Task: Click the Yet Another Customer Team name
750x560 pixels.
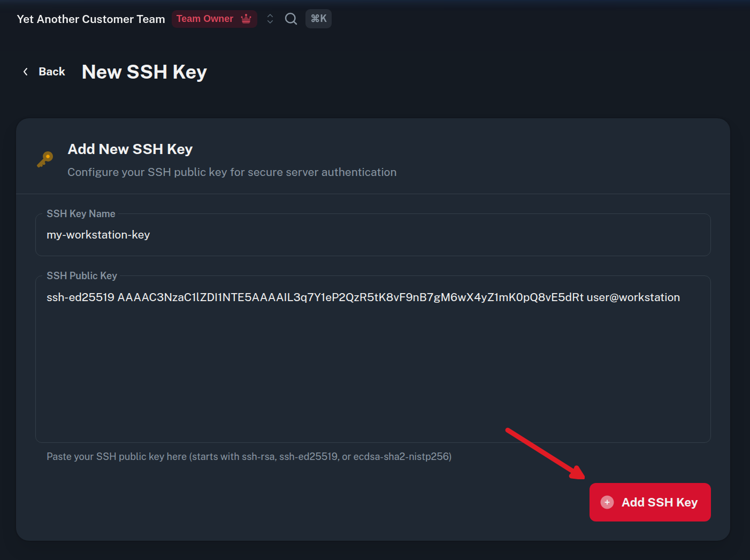Action: coord(91,19)
